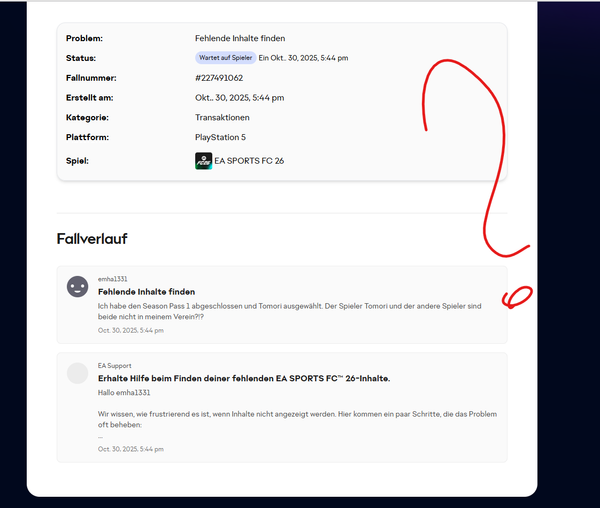Click the timestamp under the EA Support reply

[x=130, y=449]
